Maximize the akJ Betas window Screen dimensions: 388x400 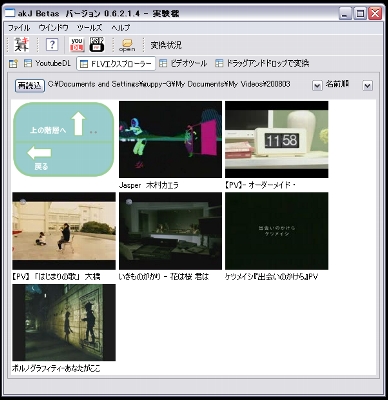(360, 14)
